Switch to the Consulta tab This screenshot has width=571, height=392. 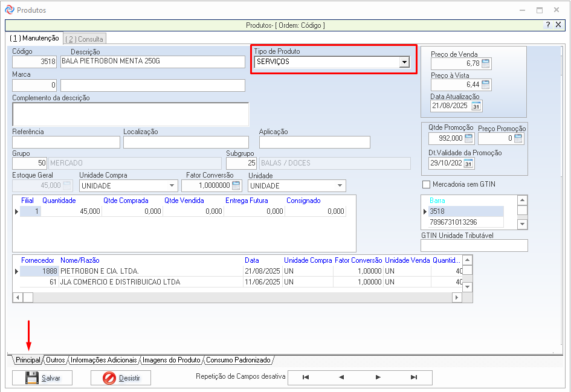coord(85,39)
